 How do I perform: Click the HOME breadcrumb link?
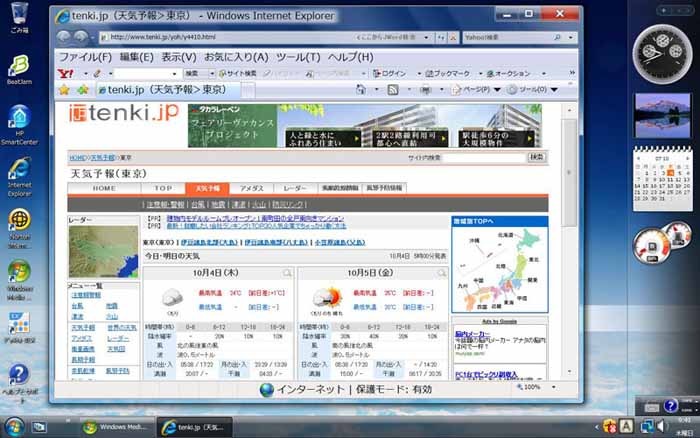tap(78, 158)
